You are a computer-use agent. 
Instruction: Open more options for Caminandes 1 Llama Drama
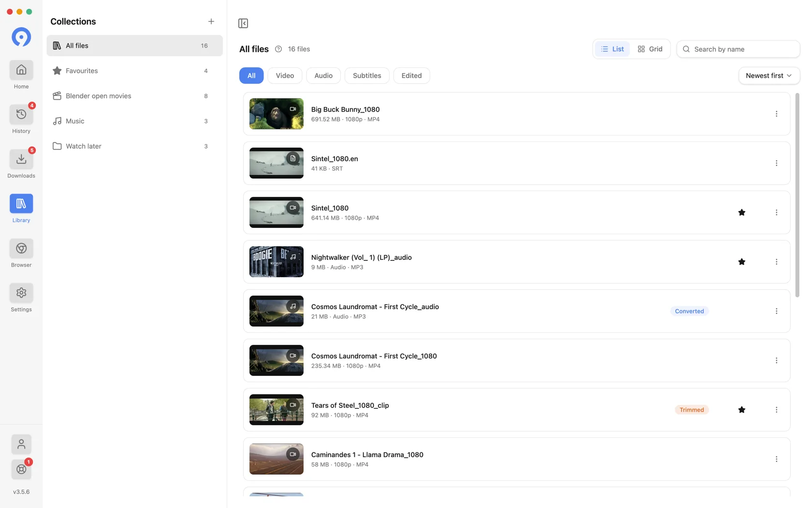point(776,459)
